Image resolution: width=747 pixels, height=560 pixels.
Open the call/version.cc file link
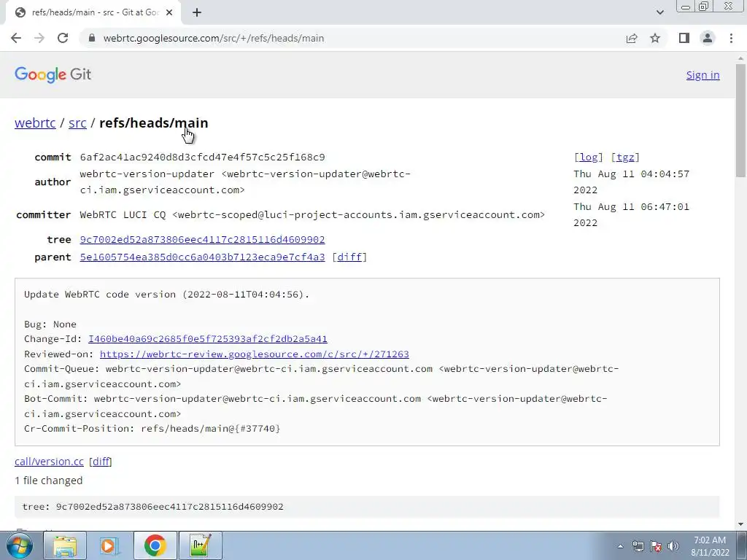(49, 462)
